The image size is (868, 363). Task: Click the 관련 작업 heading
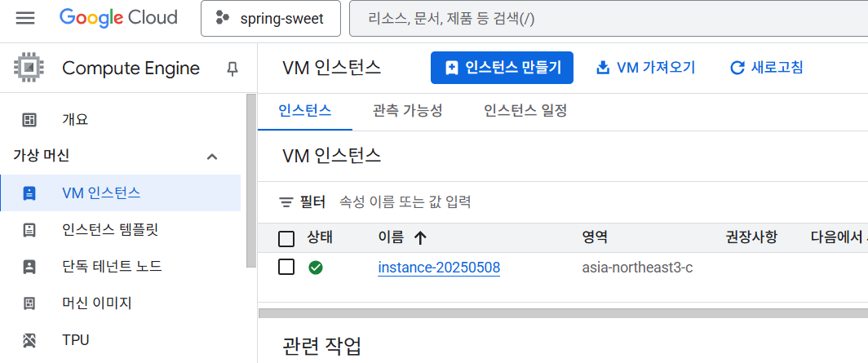point(321,347)
